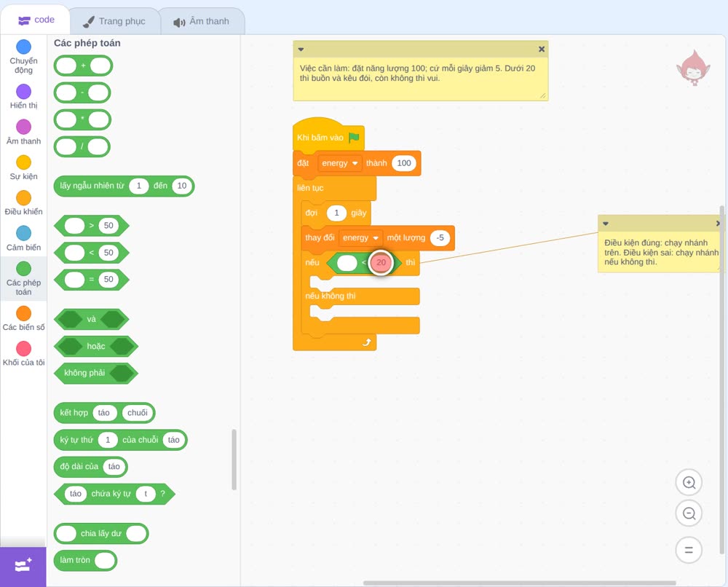
Task: Click the 20 value in the nếu condition
Action: [x=381, y=262]
